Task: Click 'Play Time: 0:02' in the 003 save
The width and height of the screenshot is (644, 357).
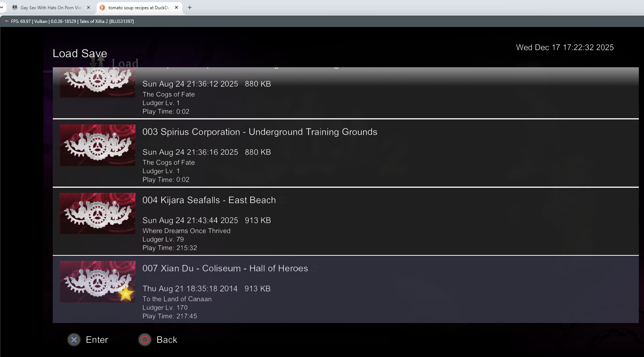Action: (166, 179)
